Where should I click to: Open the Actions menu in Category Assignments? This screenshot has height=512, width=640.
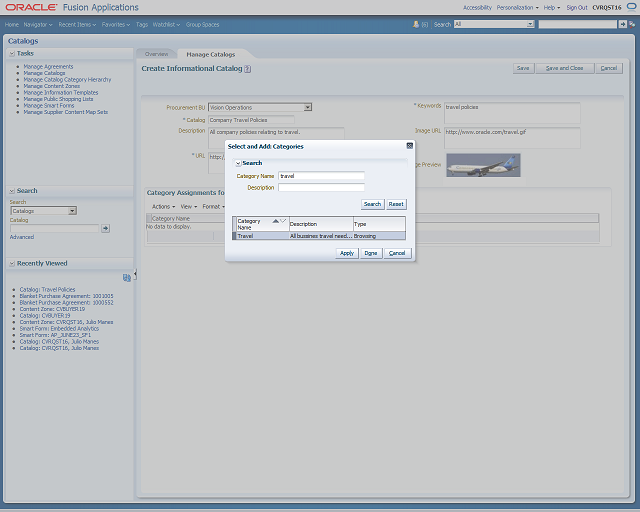(163, 207)
